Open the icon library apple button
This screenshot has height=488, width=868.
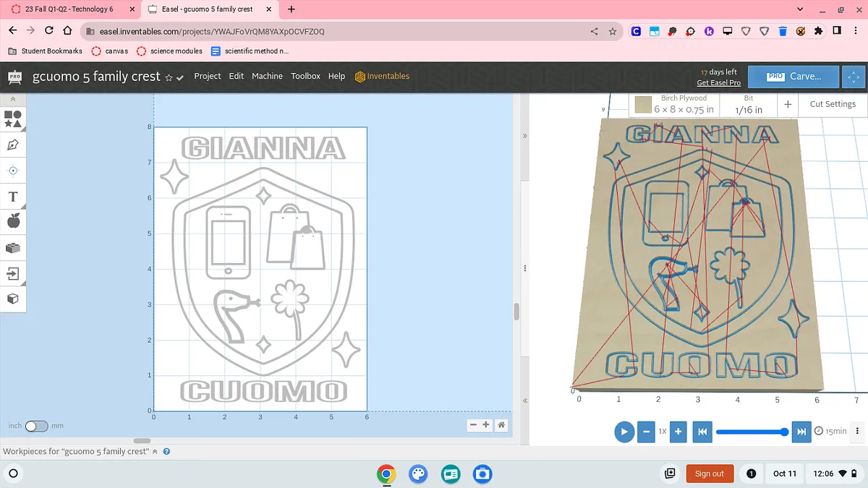[13, 221]
